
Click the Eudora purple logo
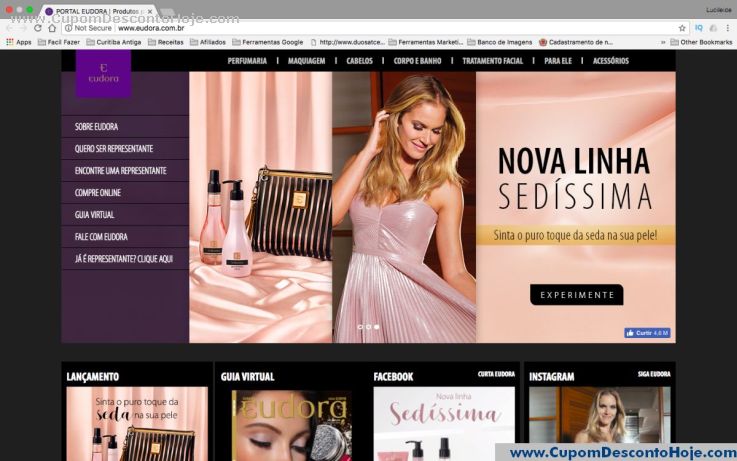103,74
